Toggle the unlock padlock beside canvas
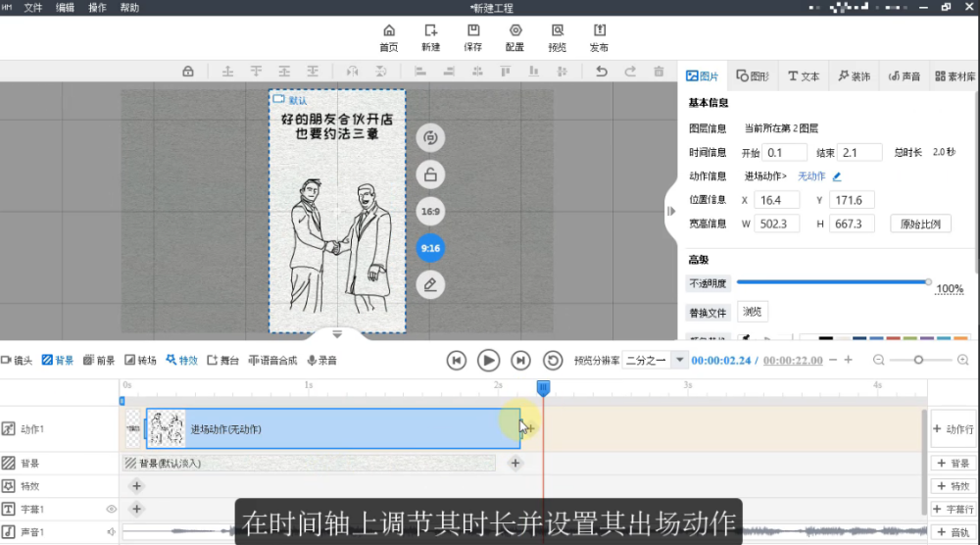The height and width of the screenshot is (545, 980). click(429, 175)
